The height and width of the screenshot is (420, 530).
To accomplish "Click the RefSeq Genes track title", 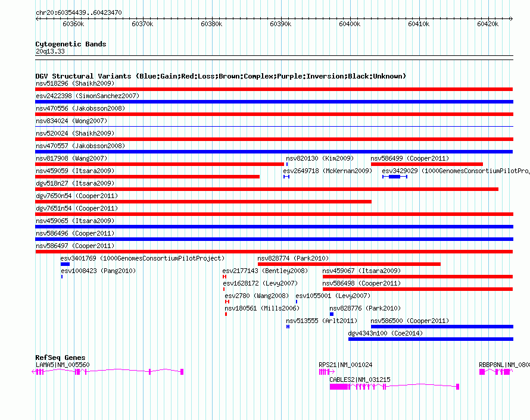I will pos(60,357).
